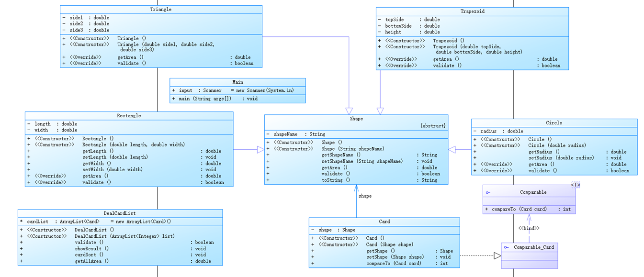The width and height of the screenshot is (644, 277).
Task: Select the 'getWidth ()' method
Action: [124, 164]
